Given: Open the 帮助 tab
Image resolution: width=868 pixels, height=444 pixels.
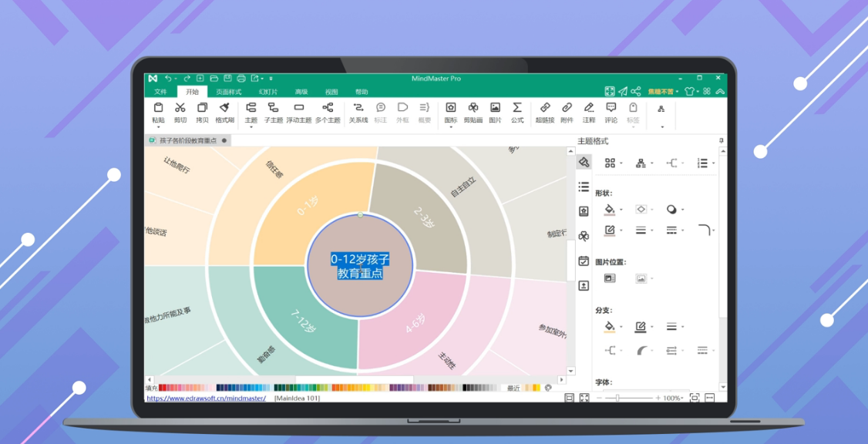Looking at the screenshot, I should click(361, 92).
